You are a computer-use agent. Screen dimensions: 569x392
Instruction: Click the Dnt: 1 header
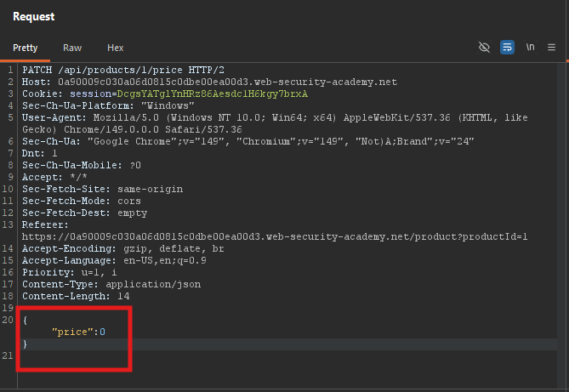click(40, 153)
